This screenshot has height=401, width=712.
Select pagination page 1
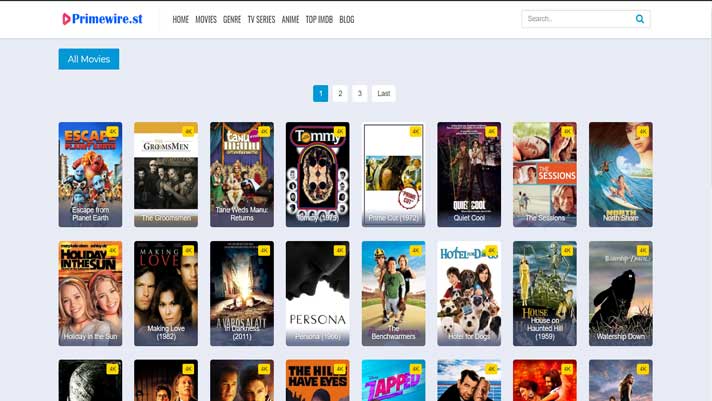click(321, 94)
